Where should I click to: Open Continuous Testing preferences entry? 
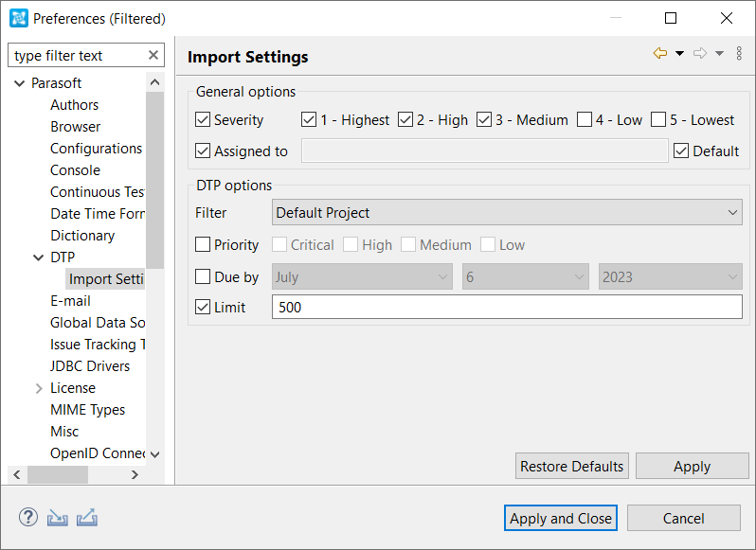(98, 191)
